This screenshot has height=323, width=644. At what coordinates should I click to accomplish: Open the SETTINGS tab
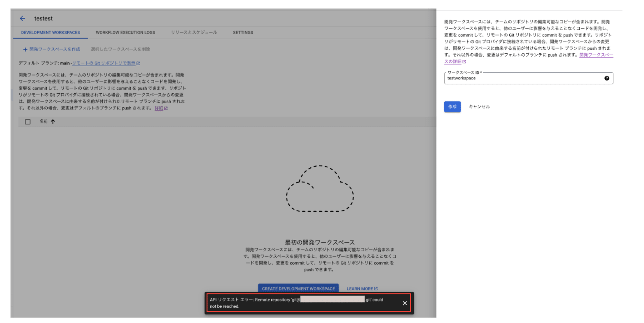[x=243, y=32]
